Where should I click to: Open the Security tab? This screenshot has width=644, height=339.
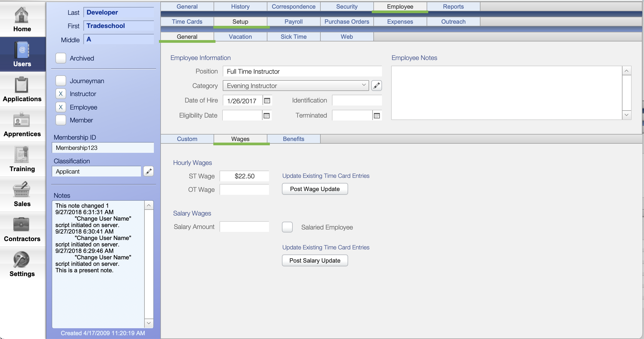coord(347,6)
